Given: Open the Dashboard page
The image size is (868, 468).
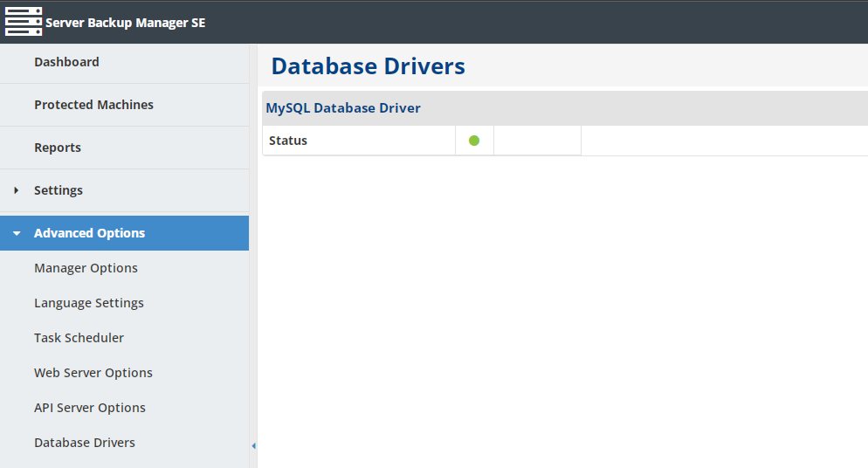Looking at the screenshot, I should (66, 62).
